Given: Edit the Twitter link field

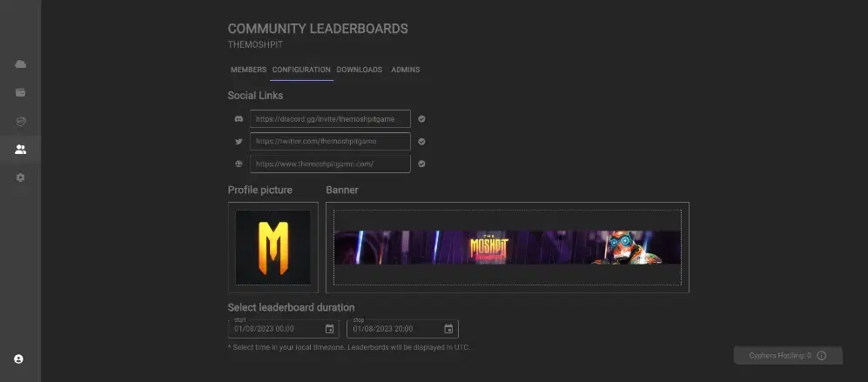Looking at the screenshot, I should [x=330, y=142].
